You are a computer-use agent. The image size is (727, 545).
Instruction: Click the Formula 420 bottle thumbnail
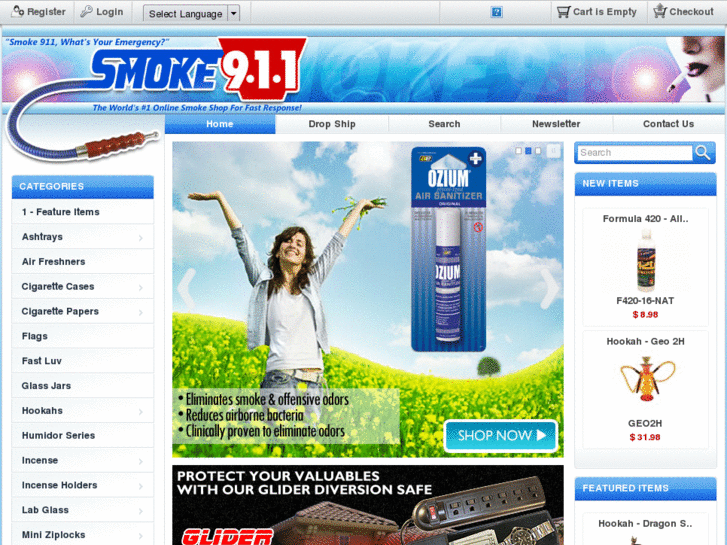(645, 260)
